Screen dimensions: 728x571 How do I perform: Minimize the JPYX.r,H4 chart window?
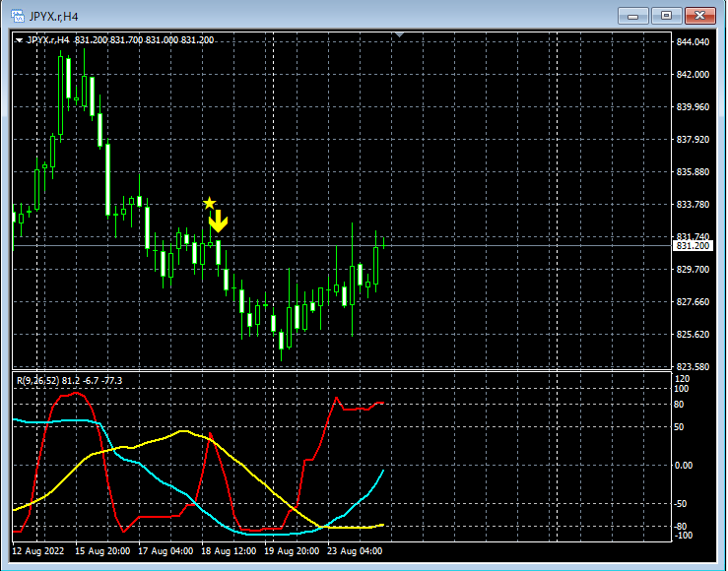click(632, 16)
